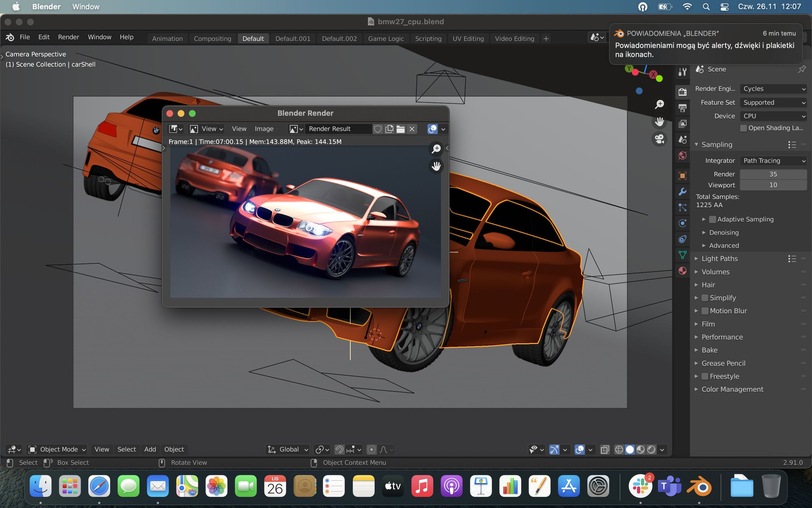Open the Output properties tab icon
The width and height of the screenshot is (812, 508).
[683, 108]
